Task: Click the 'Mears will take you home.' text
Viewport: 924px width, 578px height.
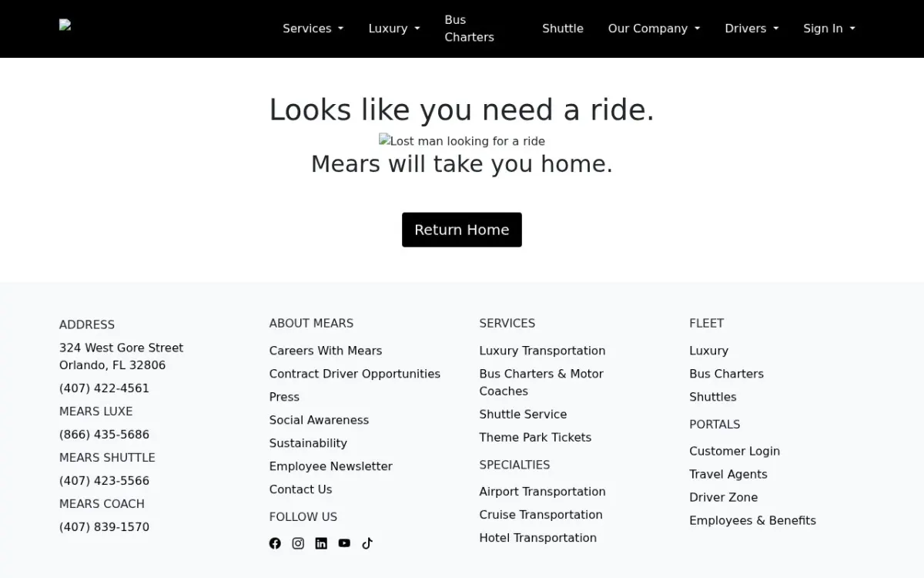Action: click(x=462, y=164)
